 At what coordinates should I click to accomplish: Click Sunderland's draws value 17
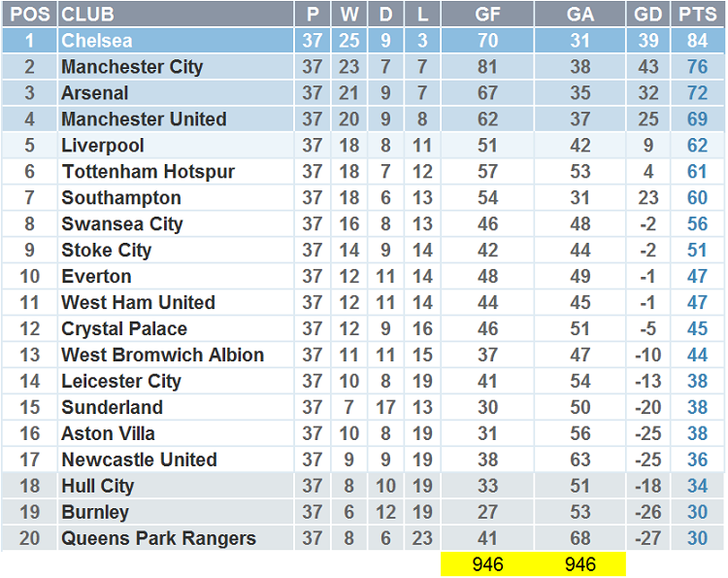pos(386,407)
